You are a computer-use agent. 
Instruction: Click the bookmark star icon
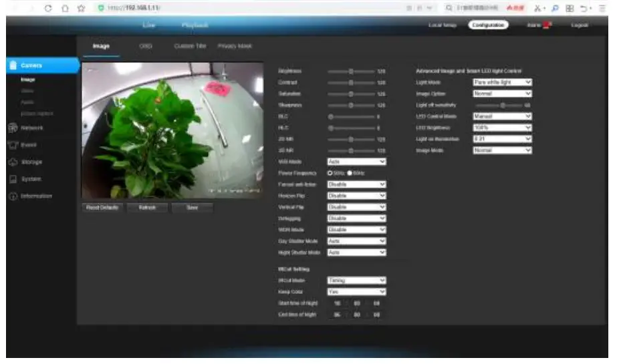click(81, 8)
